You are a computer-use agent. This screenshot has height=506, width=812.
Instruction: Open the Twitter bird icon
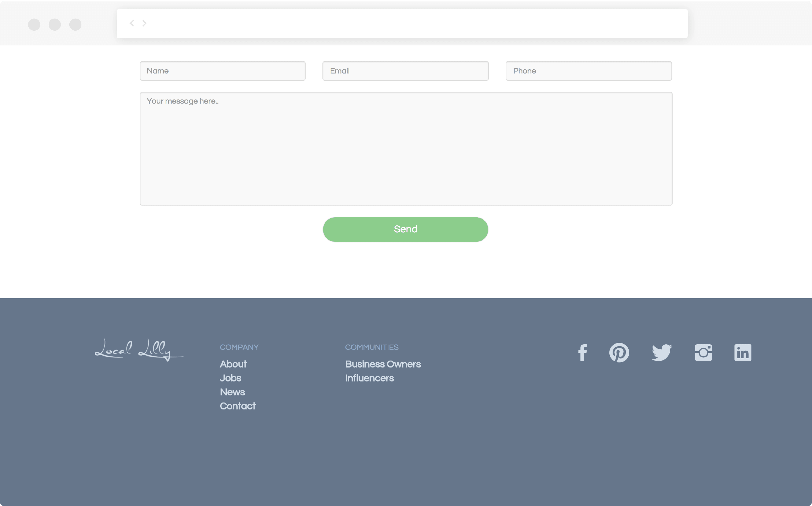tap(662, 352)
